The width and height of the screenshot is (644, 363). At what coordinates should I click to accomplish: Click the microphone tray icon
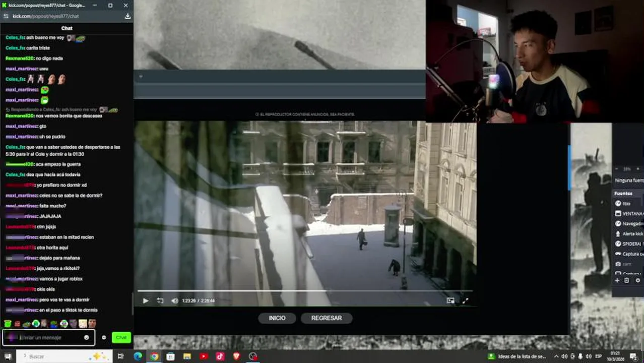tap(581, 356)
